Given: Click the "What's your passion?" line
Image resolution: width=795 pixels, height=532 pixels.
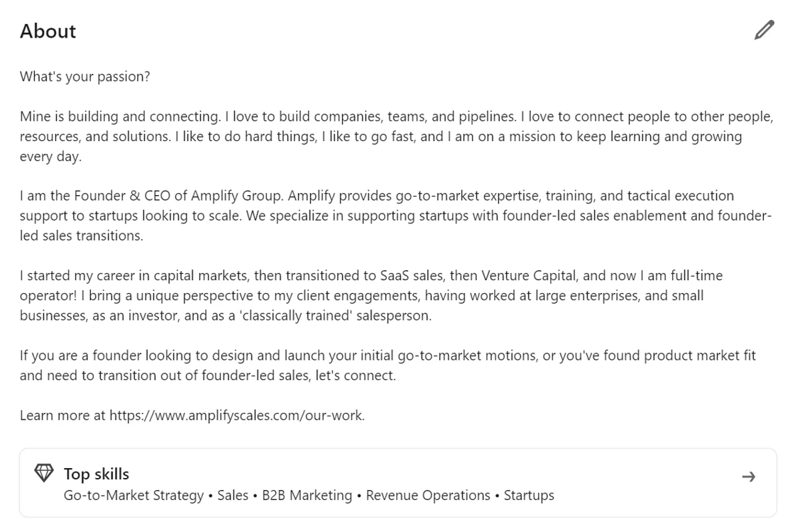Looking at the screenshot, I should coord(84,77).
